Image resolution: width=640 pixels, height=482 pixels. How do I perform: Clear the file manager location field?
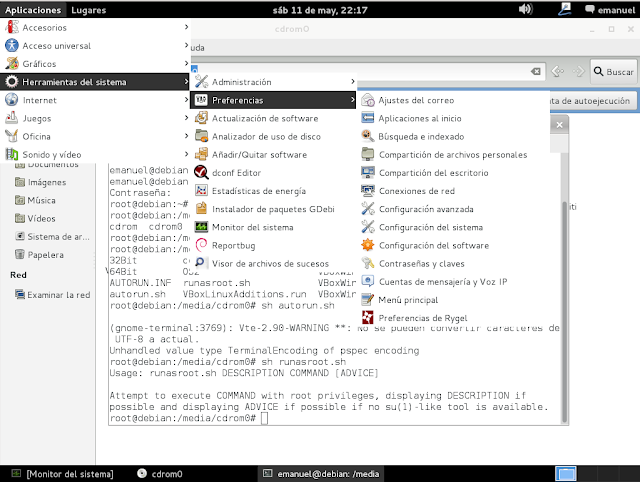coord(536,71)
